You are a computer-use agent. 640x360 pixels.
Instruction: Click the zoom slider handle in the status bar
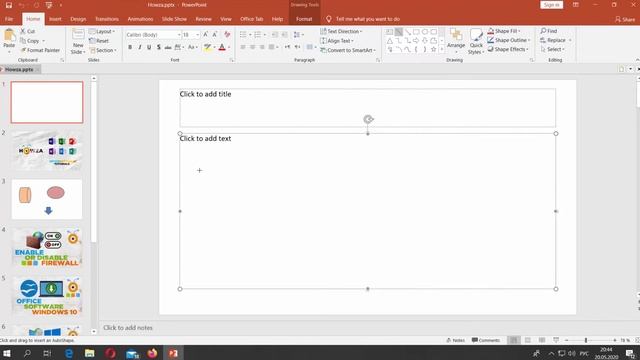586,340
